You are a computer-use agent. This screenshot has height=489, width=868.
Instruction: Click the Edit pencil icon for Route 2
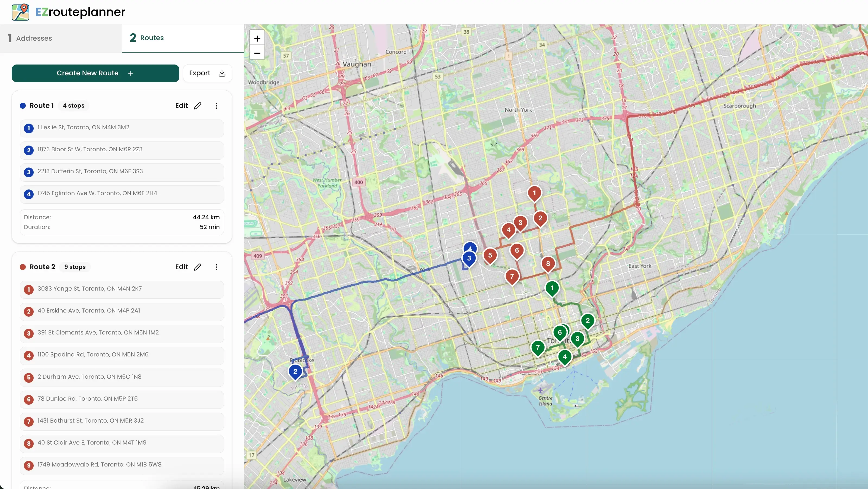pos(198,267)
